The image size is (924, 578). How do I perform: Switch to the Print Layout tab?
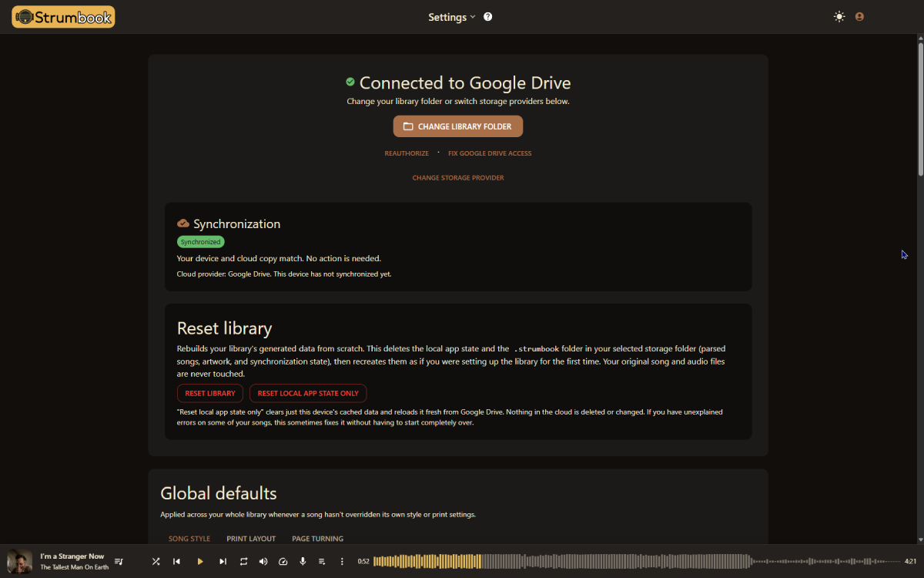coord(251,539)
